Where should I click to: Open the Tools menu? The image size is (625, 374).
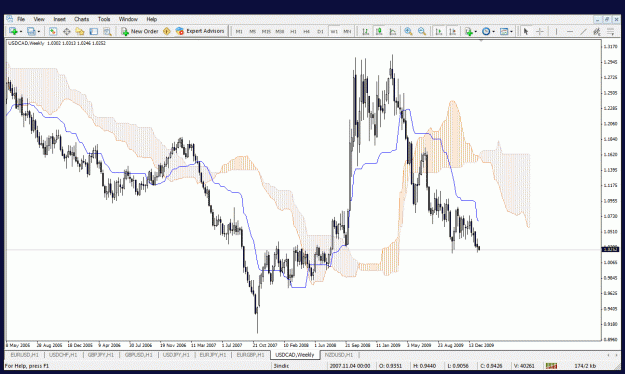(104, 19)
